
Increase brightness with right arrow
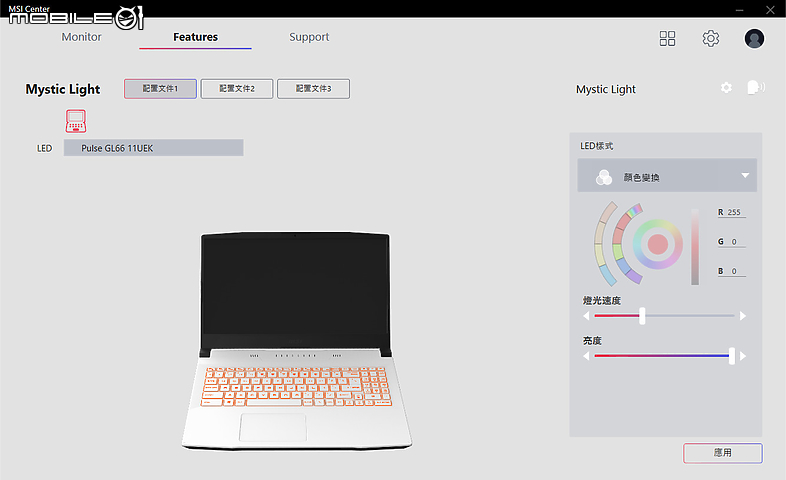(x=743, y=356)
